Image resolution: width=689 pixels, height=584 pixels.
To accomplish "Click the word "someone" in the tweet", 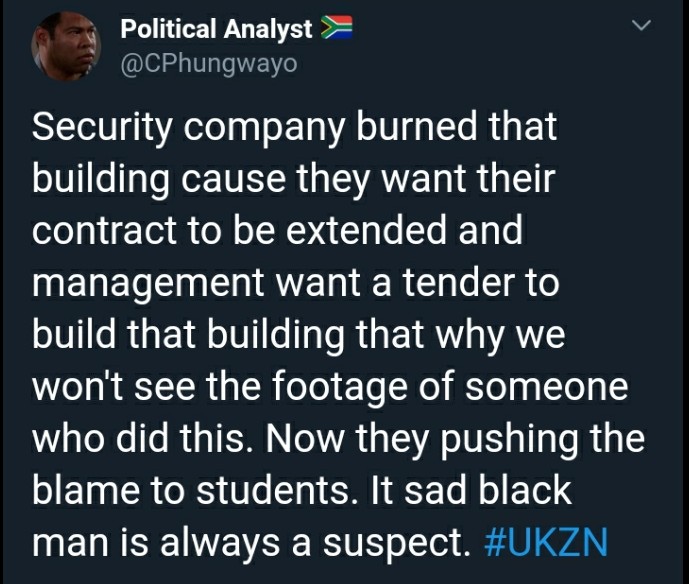I will click(x=547, y=388).
